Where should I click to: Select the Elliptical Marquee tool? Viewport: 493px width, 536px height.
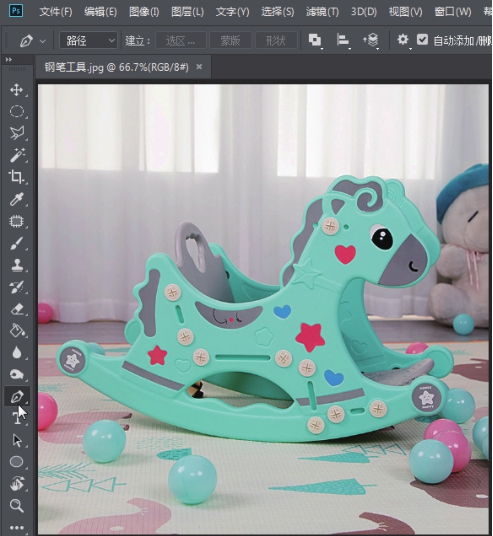[16, 111]
